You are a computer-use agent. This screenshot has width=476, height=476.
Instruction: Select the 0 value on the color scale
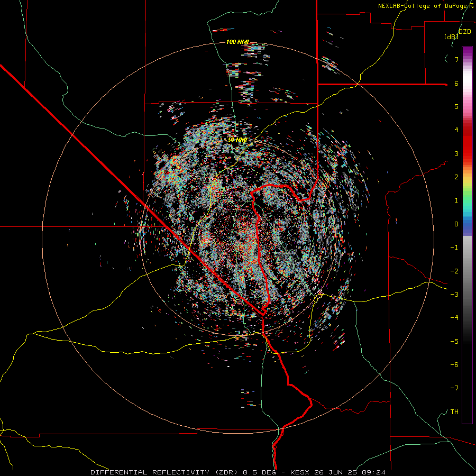click(456, 224)
